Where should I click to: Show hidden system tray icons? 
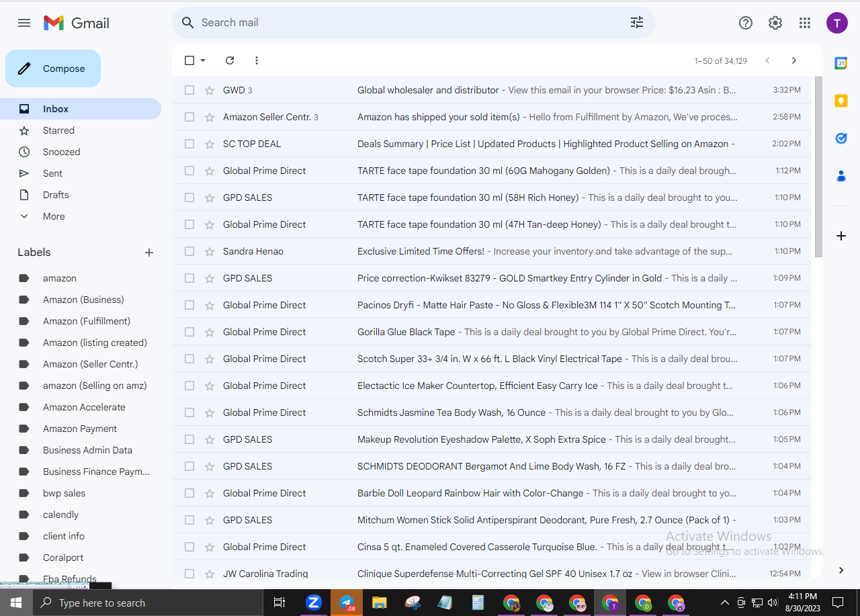coord(724,603)
